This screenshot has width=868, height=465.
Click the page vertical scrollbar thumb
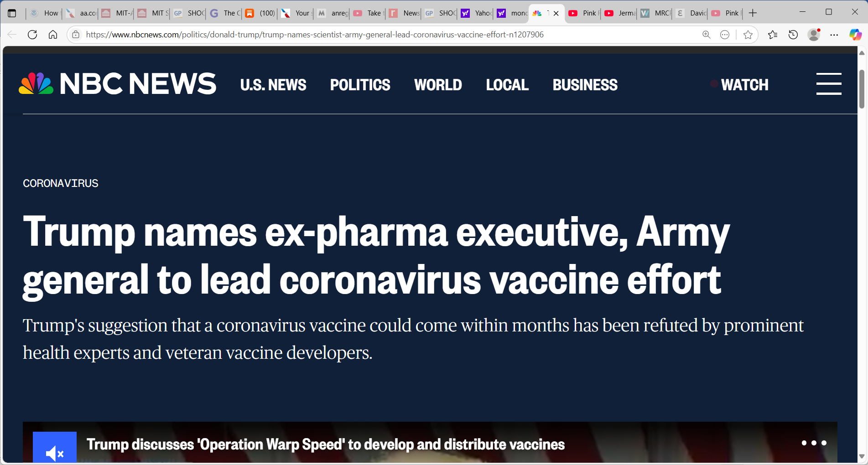click(x=862, y=89)
